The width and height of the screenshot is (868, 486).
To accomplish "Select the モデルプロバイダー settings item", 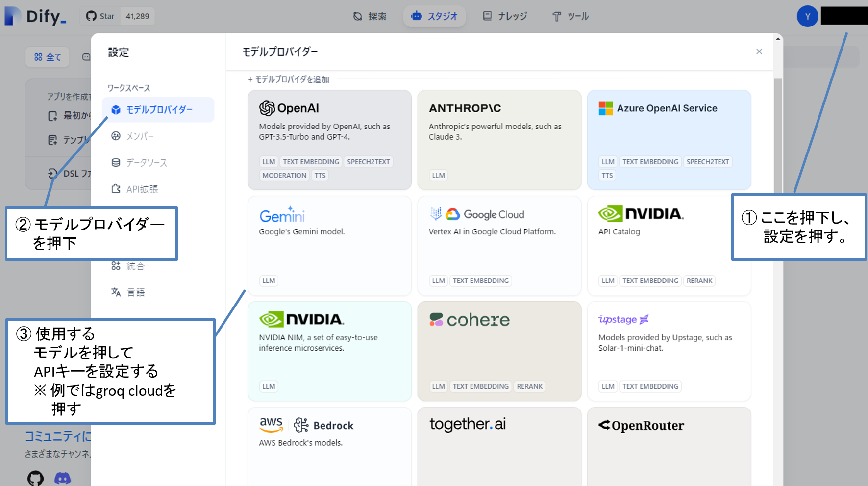I will (158, 110).
